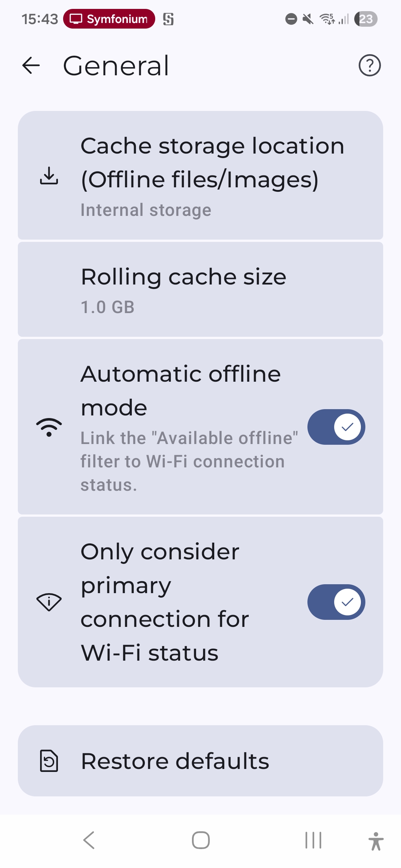Open Cache storage location setting
The image size is (401, 868).
[x=212, y=162]
